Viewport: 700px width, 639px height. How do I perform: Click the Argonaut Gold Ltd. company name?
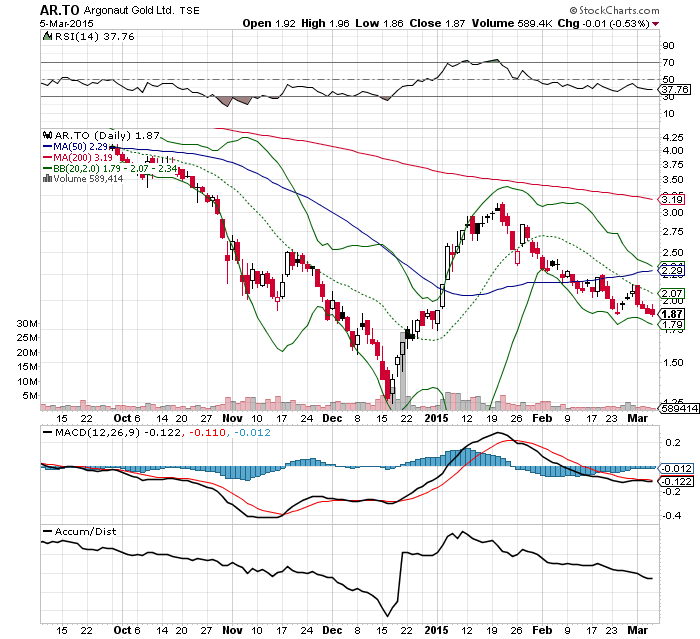[129, 10]
